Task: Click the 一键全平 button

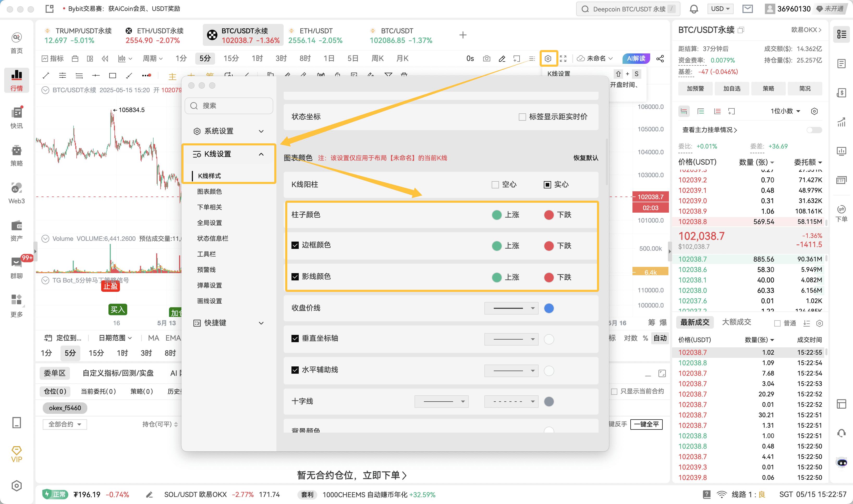Action: [646, 424]
